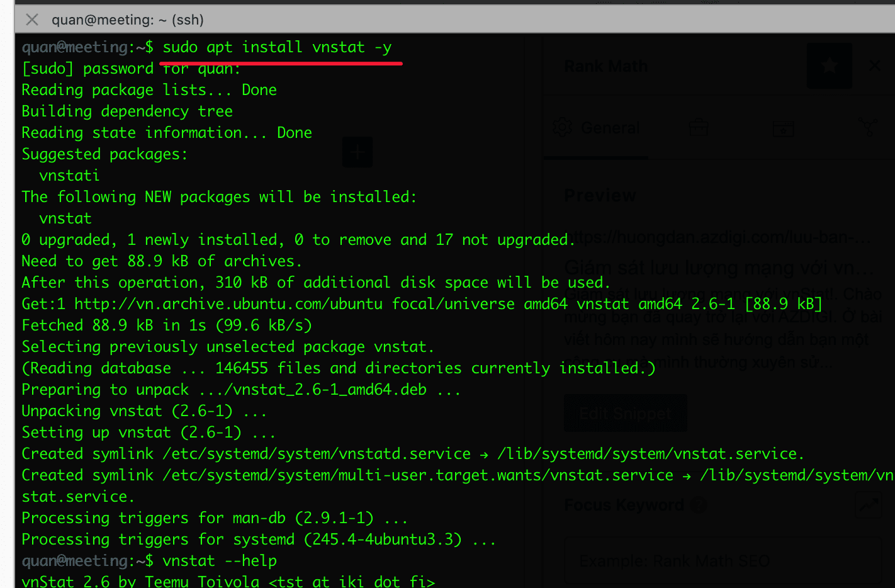This screenshot has width=895, height=588.
Task: Click the Rank Math panel title
Action: tap(605, 66)
